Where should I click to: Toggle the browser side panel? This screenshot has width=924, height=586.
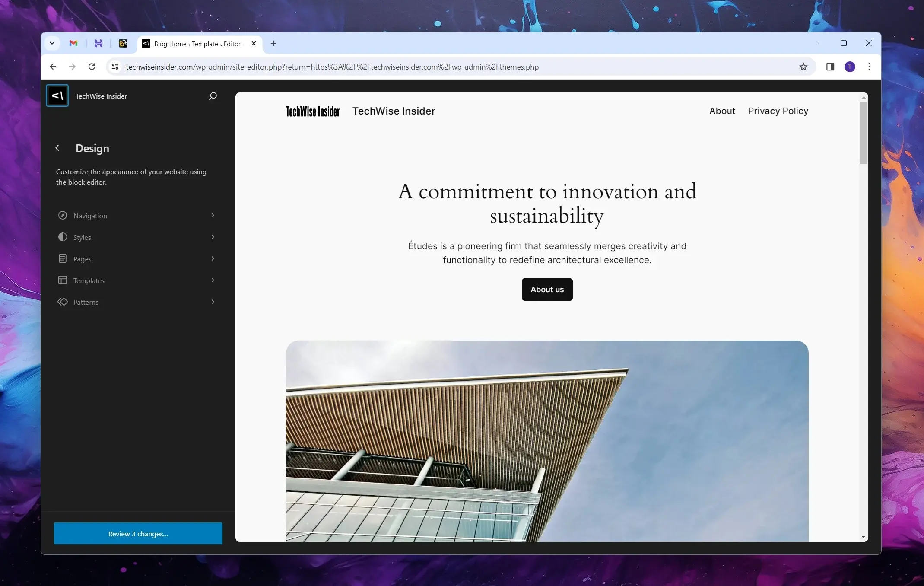point(830,67)
